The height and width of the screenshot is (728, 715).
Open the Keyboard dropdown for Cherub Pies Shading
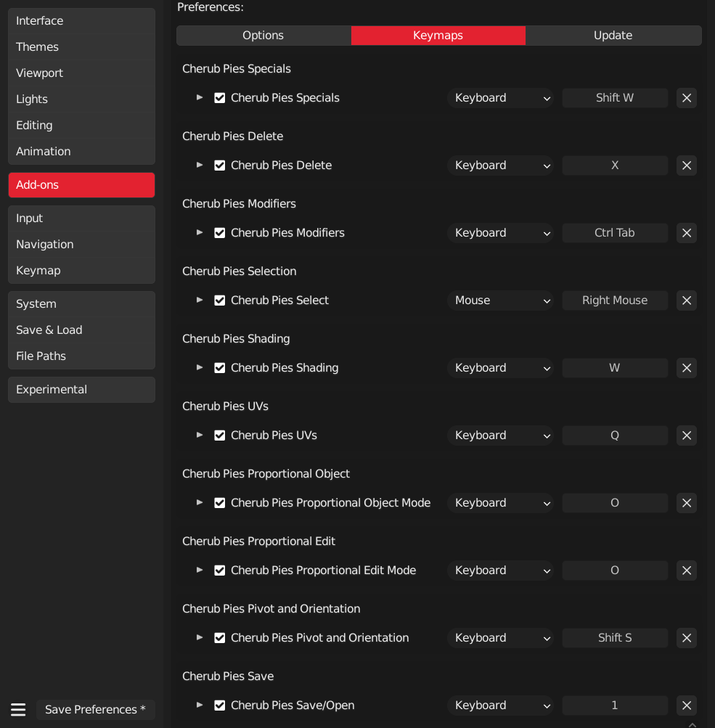pos(501,368)
